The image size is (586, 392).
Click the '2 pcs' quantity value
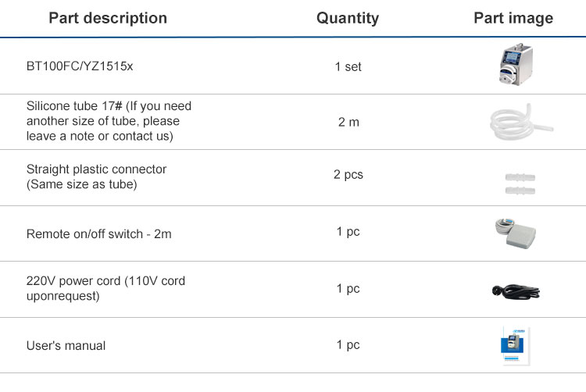pyautogui.click(x=348, y=174)
